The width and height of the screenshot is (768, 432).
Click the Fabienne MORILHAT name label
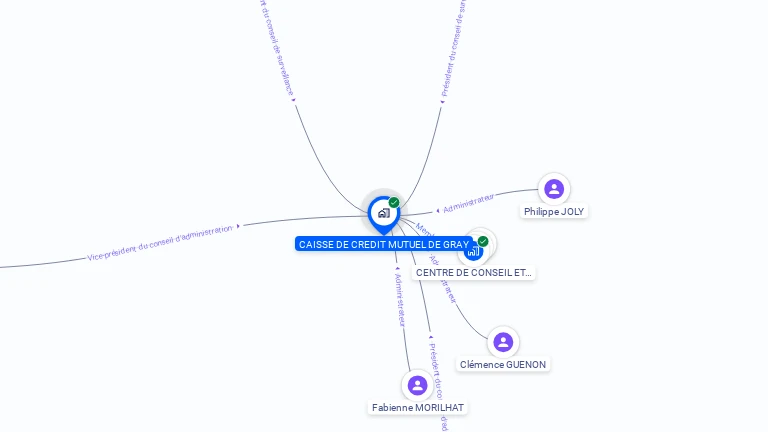click(x=418, y=408)
